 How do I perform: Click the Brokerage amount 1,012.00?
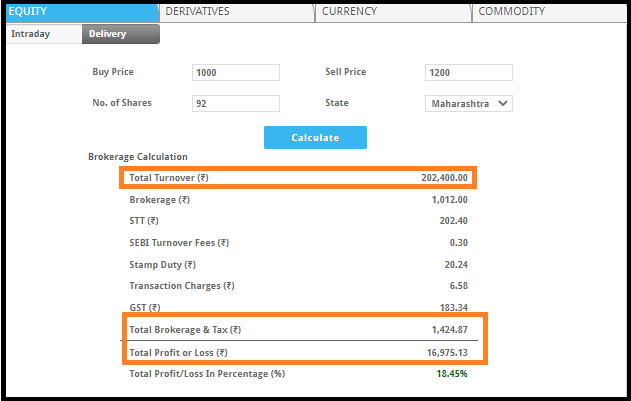(448, 200)
